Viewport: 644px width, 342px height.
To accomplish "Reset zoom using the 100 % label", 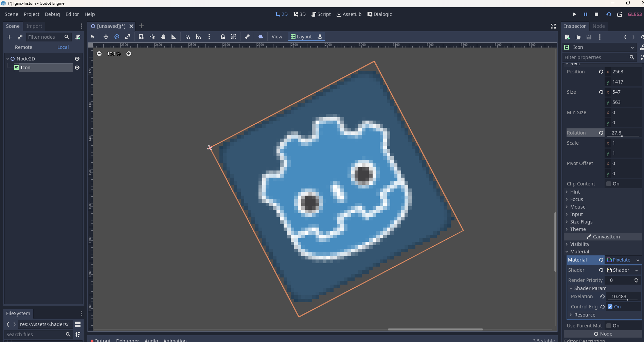I will click(114, 54).
